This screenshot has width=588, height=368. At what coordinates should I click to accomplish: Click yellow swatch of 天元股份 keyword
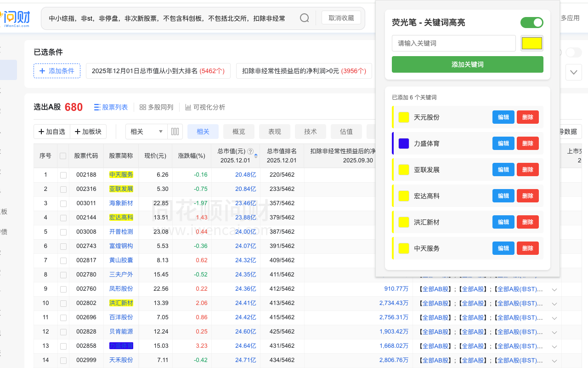[404, 117]
